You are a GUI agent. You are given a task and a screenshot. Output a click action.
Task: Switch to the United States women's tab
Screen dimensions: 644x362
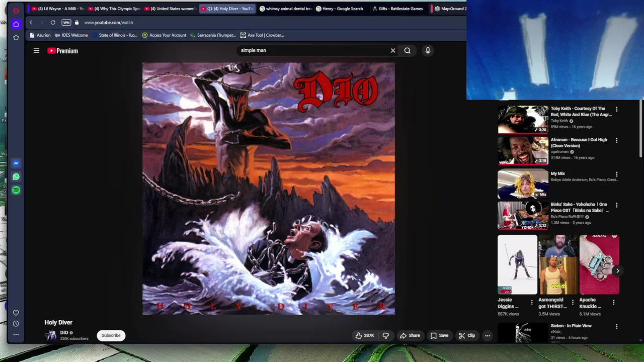pos(170,9)
